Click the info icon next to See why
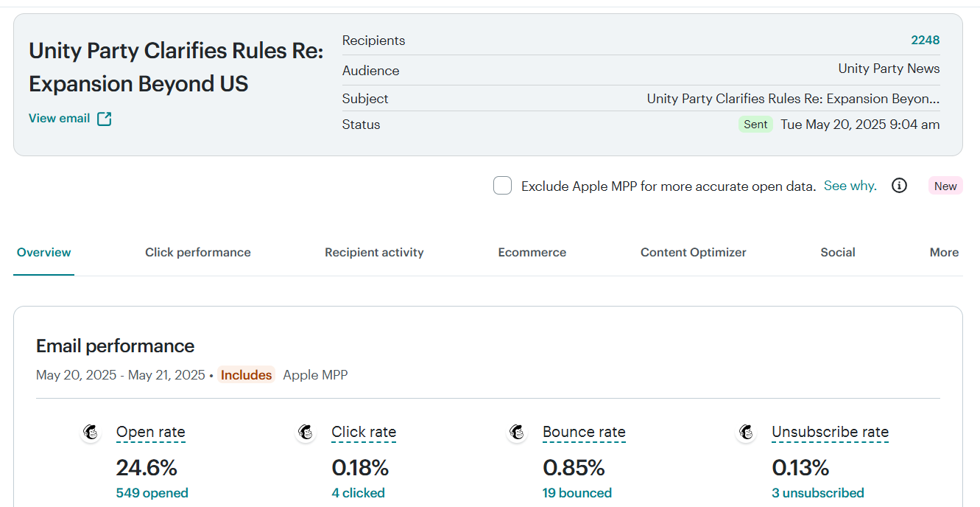 pyautogui.click(x=899, y=186)
